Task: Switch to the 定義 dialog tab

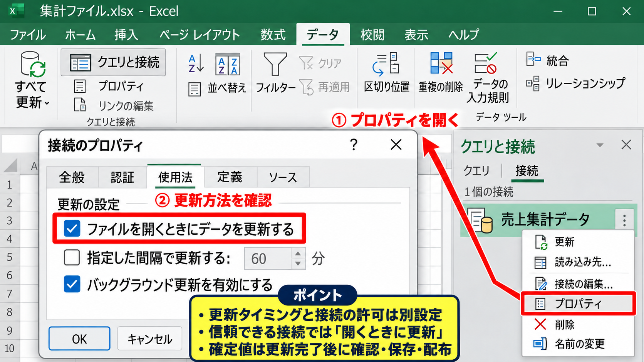Action: (230, 177)
